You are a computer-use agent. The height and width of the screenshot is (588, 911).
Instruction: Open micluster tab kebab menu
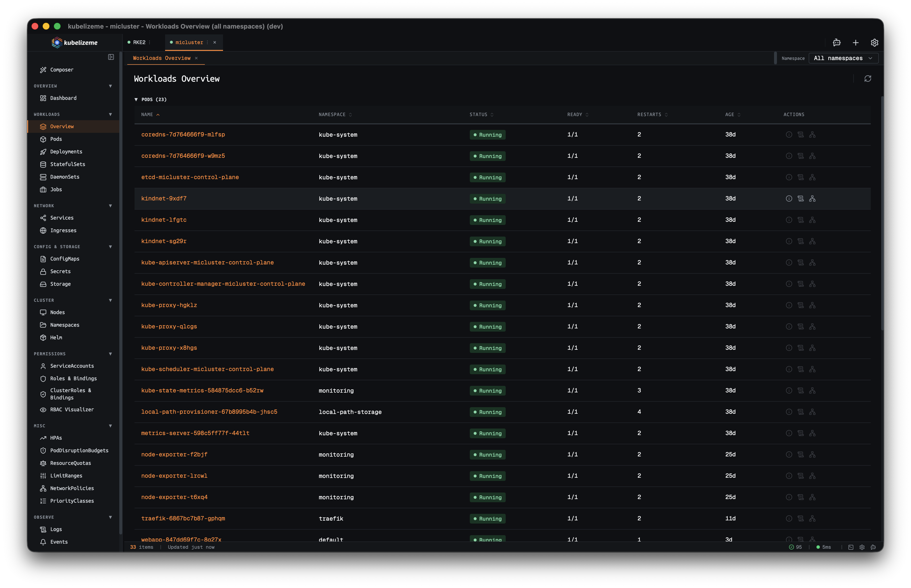pyautogui.click(x=207, y=42)
